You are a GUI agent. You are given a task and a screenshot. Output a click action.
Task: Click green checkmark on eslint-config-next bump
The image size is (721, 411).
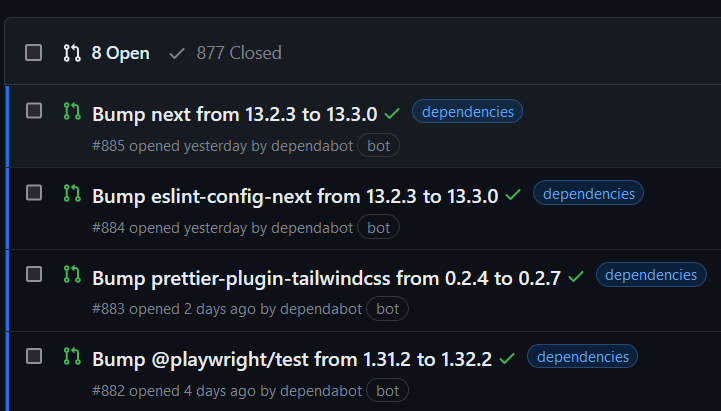pos(513,195)
